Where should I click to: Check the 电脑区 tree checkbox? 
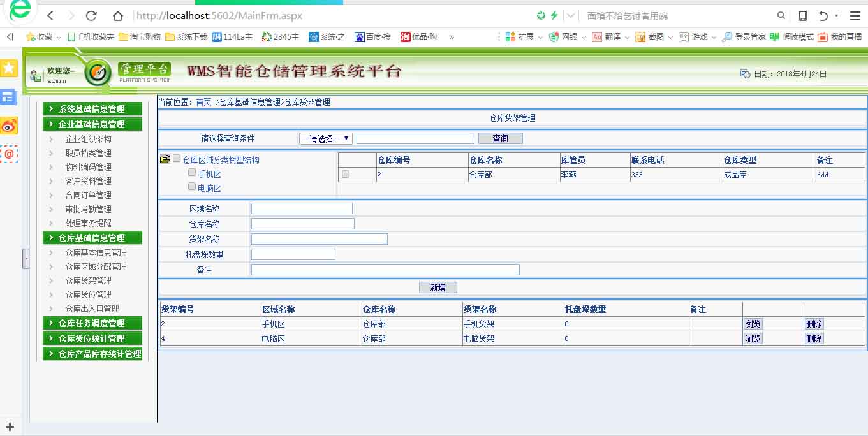pos(191,187)
